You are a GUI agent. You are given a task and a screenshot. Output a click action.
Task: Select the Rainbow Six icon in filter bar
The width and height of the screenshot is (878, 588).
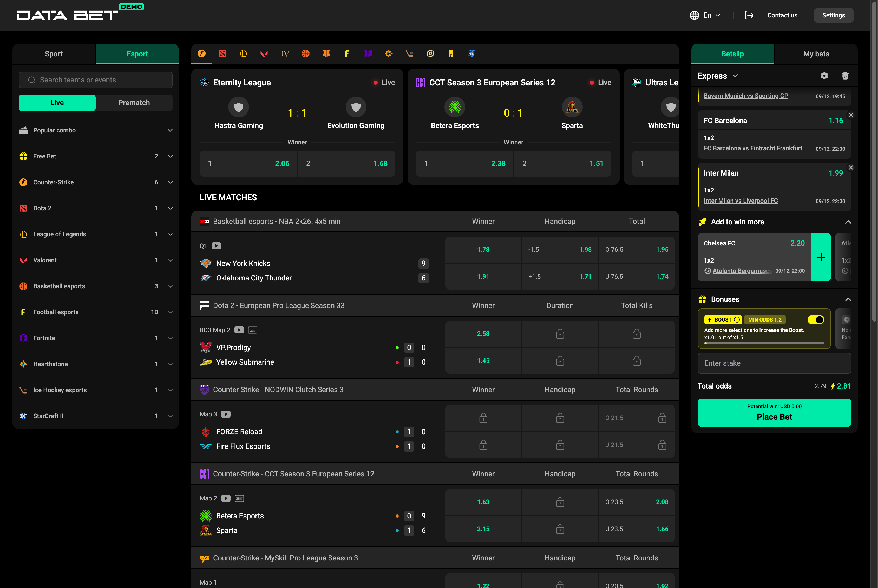451,54
